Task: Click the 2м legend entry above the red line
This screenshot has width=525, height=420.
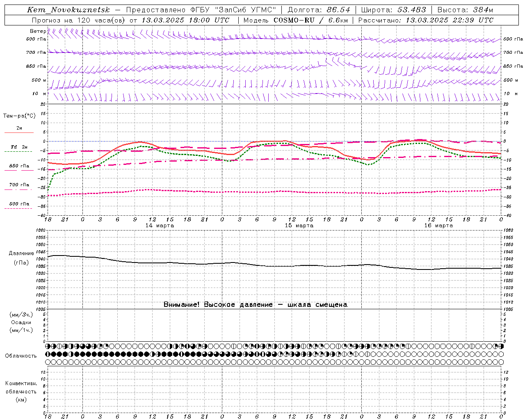Action: 19,128
